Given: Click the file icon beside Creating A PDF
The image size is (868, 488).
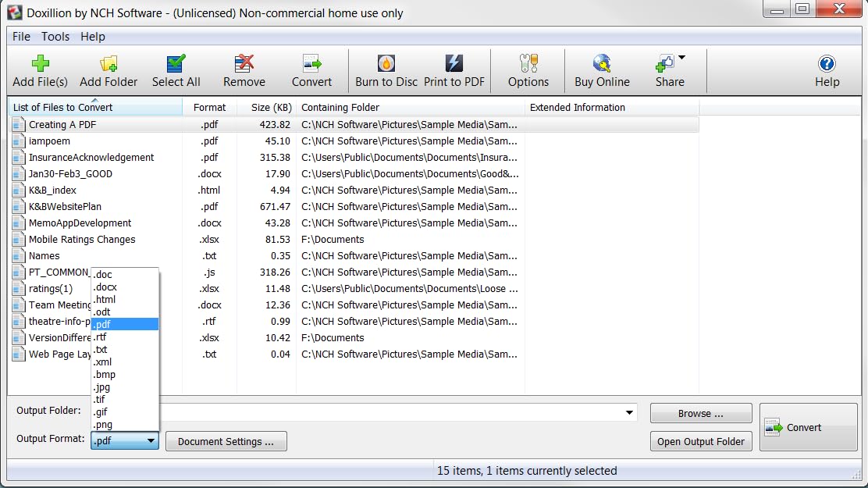Looking at the screenshot, I should tap(18, 125).
